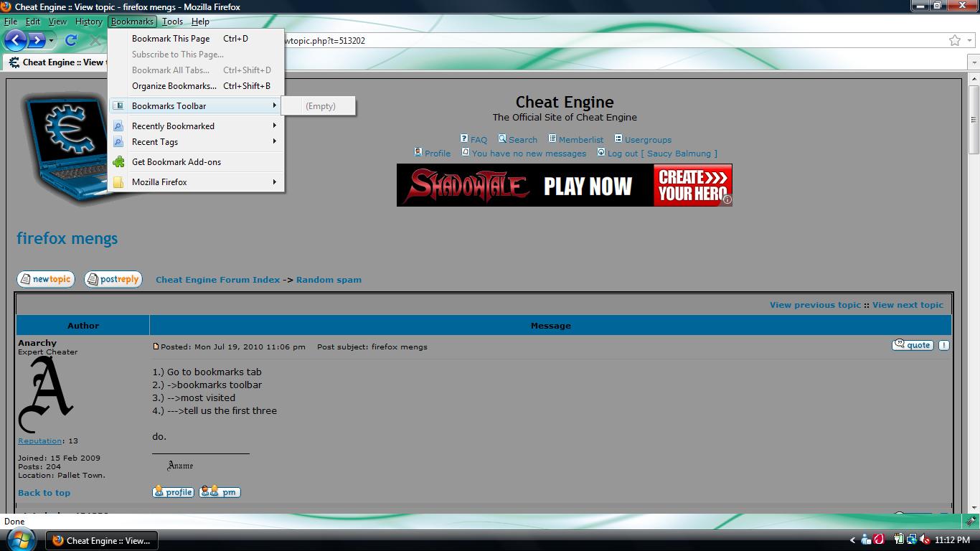Open the Memberlist link
The width and height of the screenshot is (980, 551).
click(x=581, y=140)
